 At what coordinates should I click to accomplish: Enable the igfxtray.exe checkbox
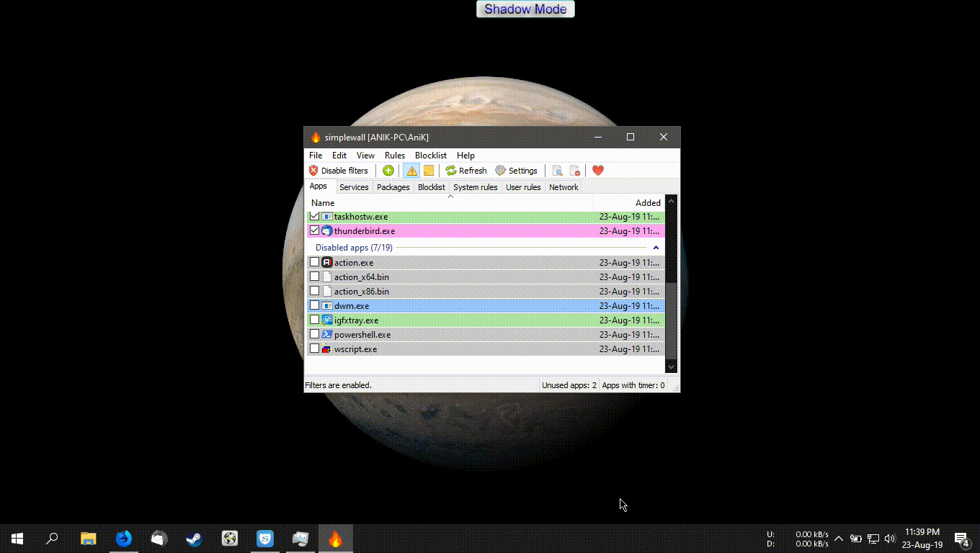tap(314, 320)
